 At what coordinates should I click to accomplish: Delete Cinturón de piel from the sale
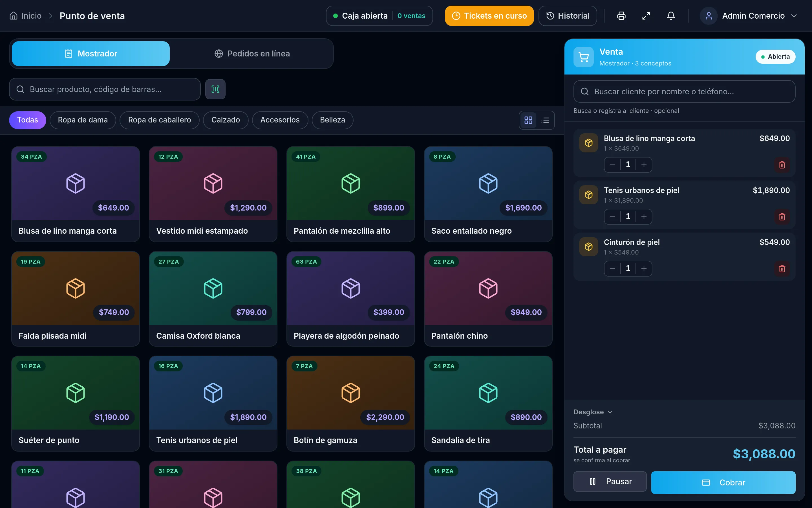782,268
